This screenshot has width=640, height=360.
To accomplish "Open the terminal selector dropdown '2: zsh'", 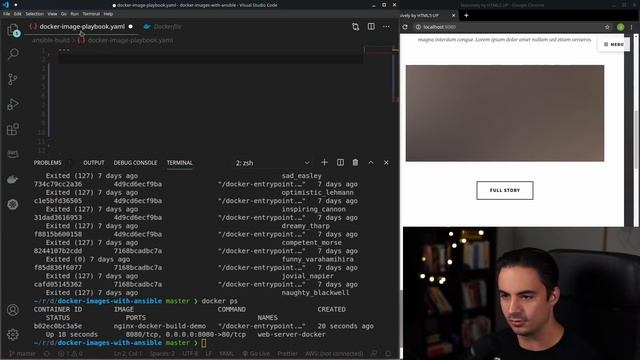I will point(272,163).
